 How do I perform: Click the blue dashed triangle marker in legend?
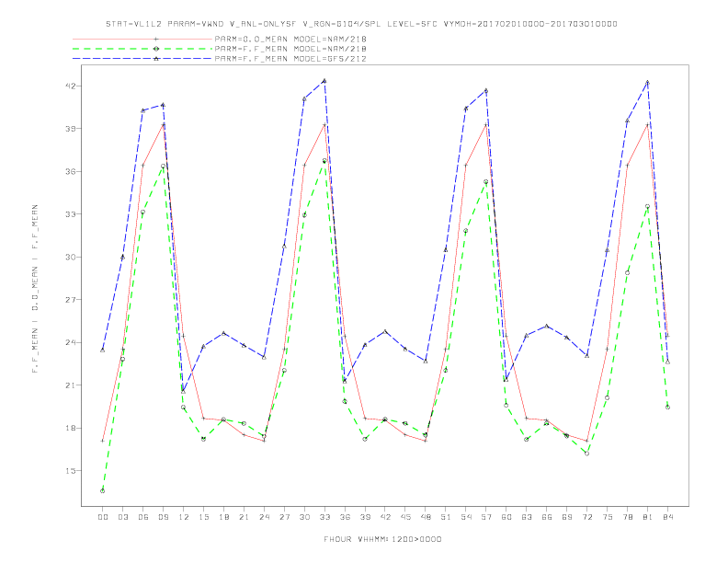156,59
